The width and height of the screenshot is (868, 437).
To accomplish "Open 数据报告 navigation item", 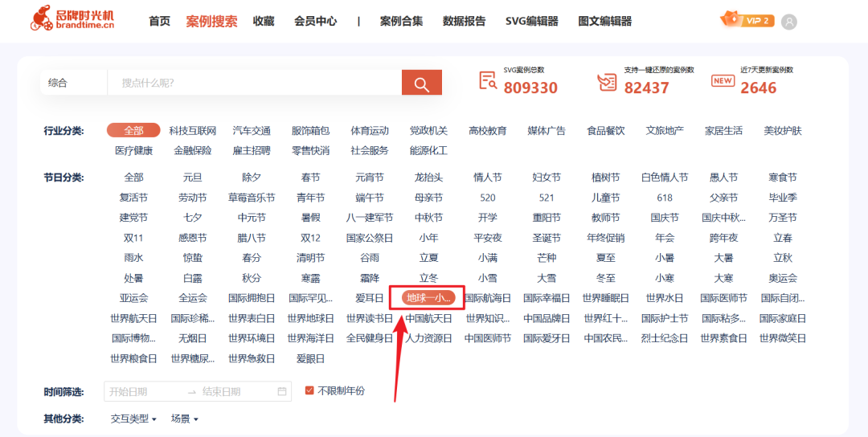I will pyautogui.click(x=464, y=22).
